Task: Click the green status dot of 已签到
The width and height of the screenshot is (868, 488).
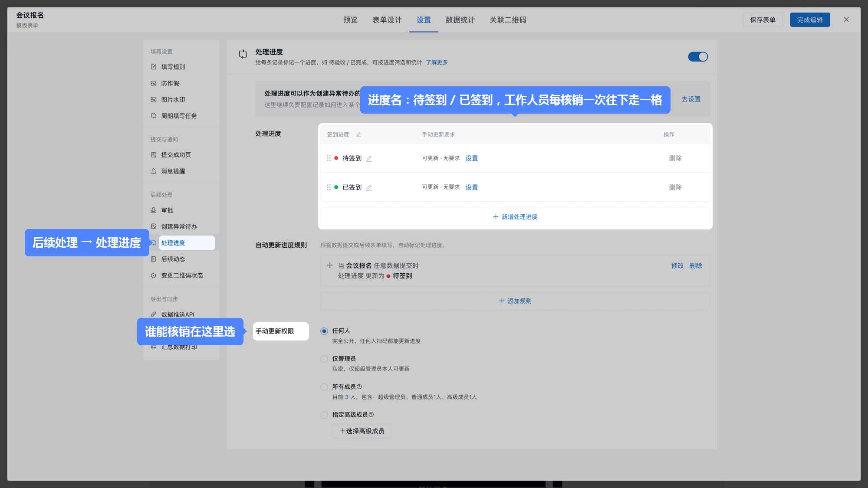Action: coord(336,187)
